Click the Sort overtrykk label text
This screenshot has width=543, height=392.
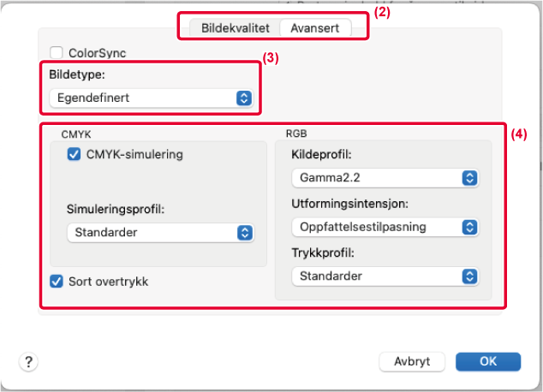[x=109, y=282]
